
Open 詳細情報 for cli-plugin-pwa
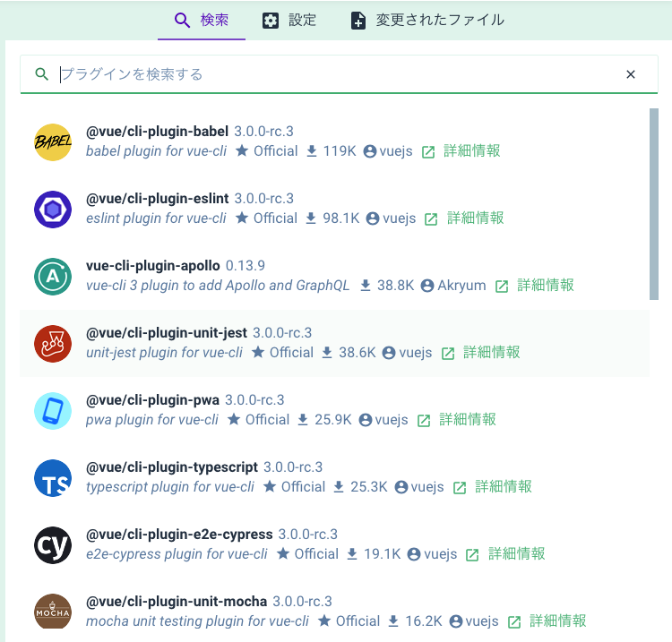pyautogui.click(x=468, y=420)
